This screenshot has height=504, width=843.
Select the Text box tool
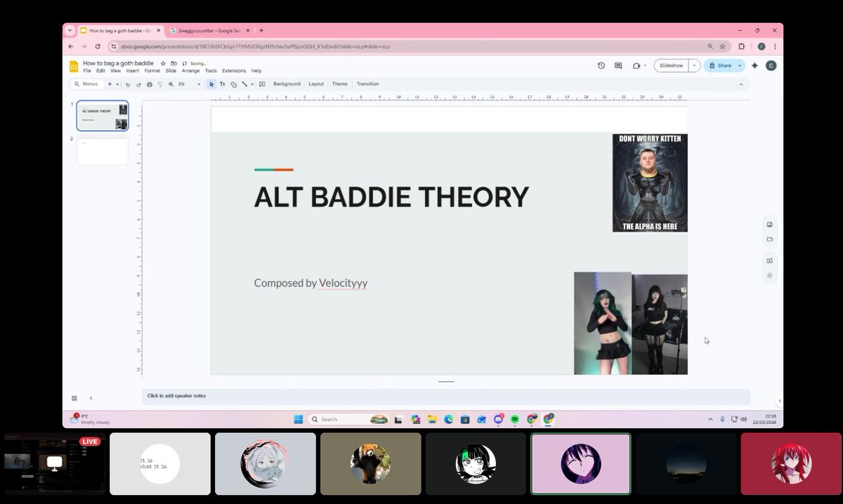[223, 84]
